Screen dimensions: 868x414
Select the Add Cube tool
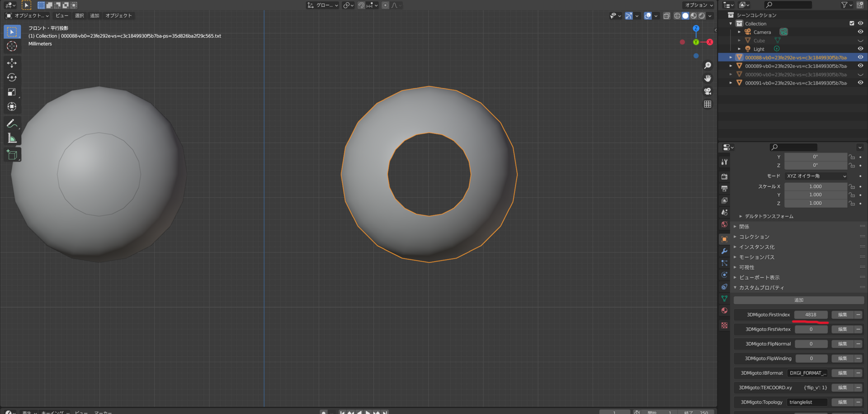pyautogui.click(x=12, y=155)
